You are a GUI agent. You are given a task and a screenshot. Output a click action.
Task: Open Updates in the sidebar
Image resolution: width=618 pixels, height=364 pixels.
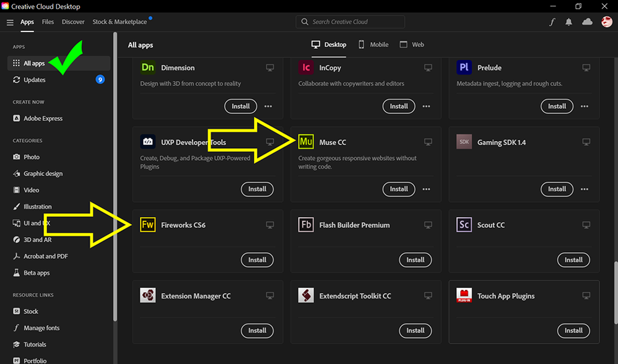(x=35, y=80)
